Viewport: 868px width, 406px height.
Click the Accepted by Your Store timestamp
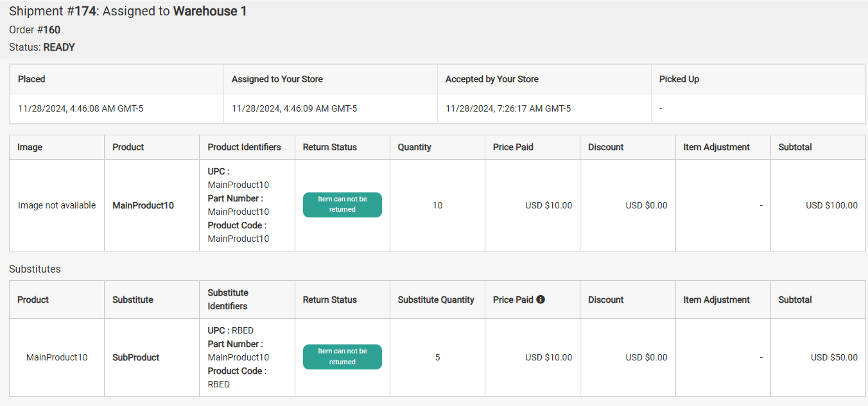[x=508, y=108]
